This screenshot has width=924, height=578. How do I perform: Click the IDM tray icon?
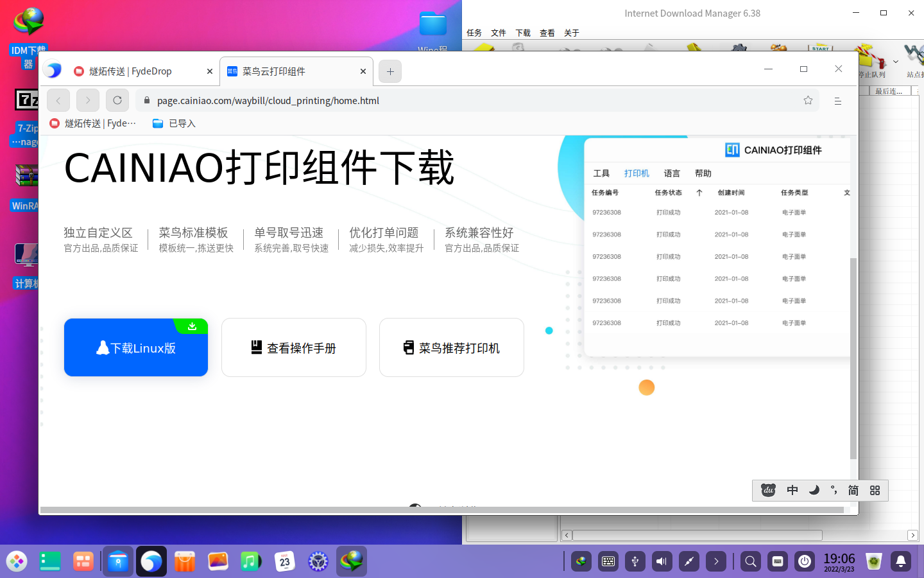click(x=581, y=561)
